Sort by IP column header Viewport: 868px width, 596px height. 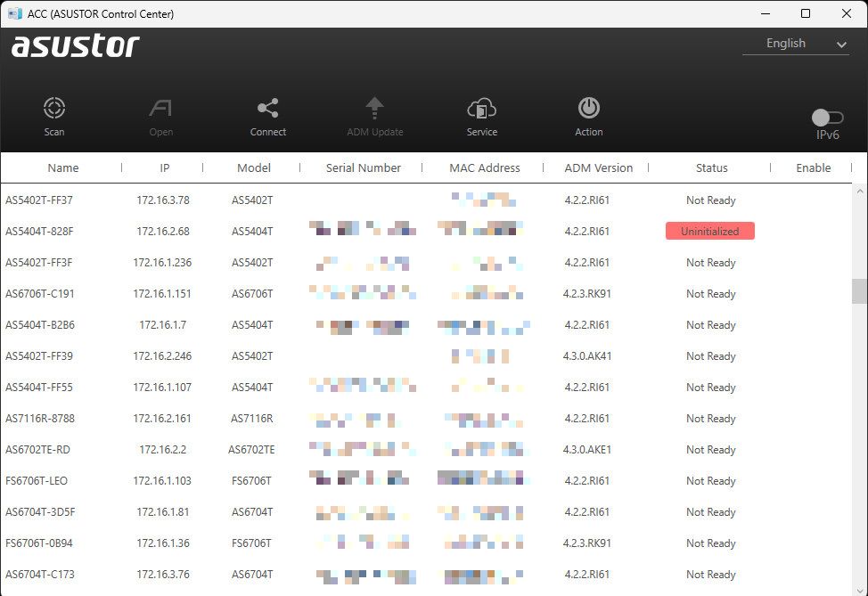(164, 167)
